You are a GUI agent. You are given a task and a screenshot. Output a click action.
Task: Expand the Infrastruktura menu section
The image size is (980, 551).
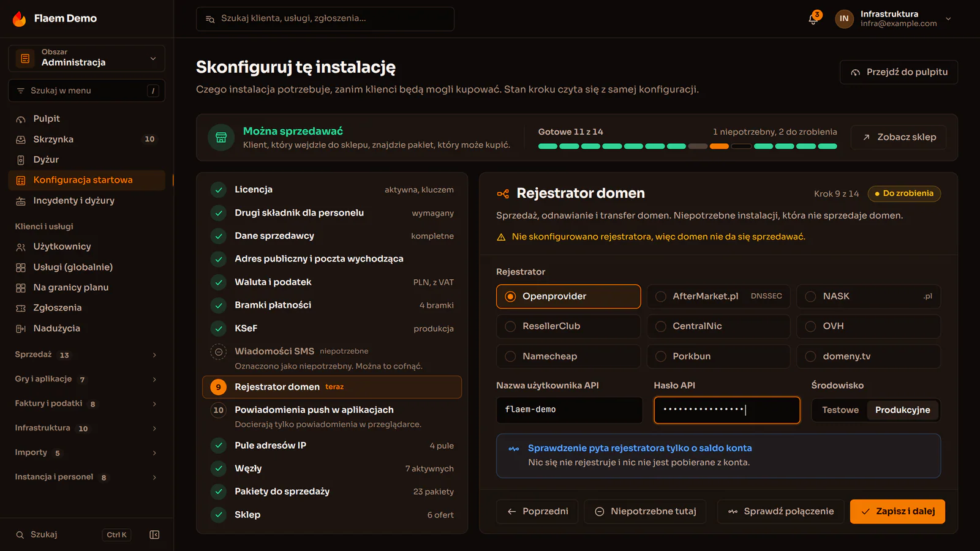(x=86, y=428)
